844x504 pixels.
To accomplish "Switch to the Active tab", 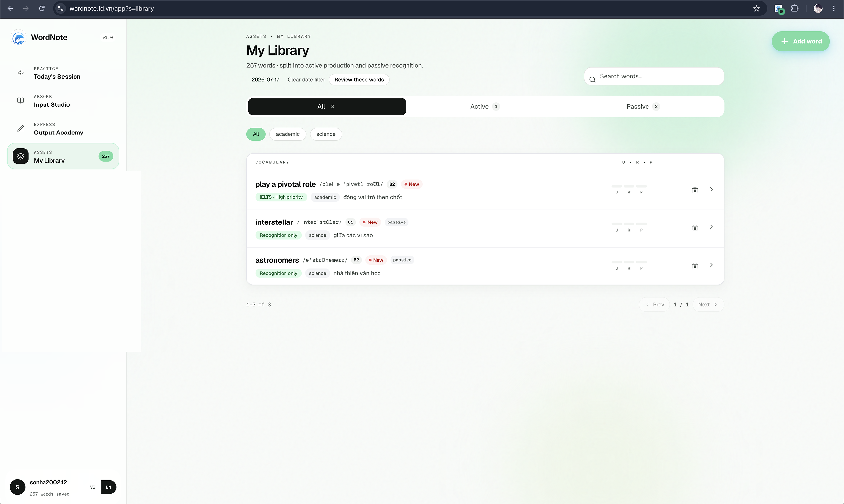I will click(485, 107).
